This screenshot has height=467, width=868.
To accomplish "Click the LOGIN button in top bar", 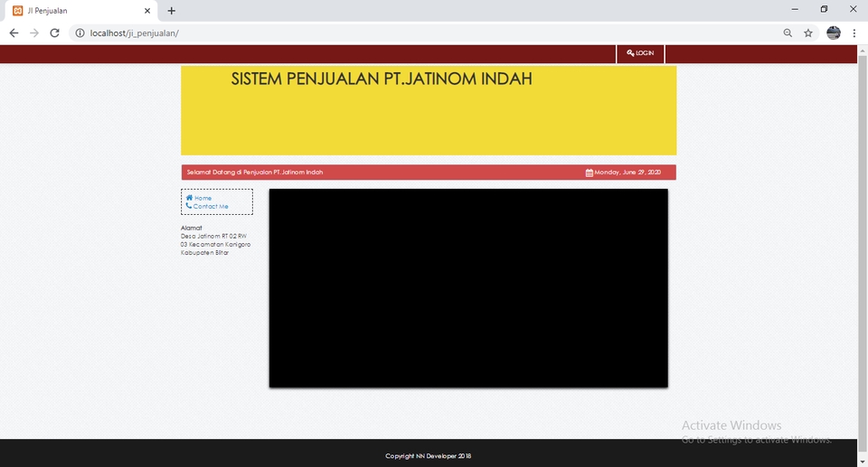I will tap(640, 53).
